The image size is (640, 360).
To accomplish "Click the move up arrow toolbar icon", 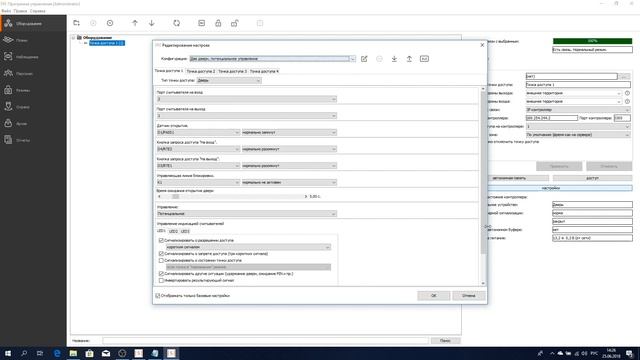I will pos(135,23).
